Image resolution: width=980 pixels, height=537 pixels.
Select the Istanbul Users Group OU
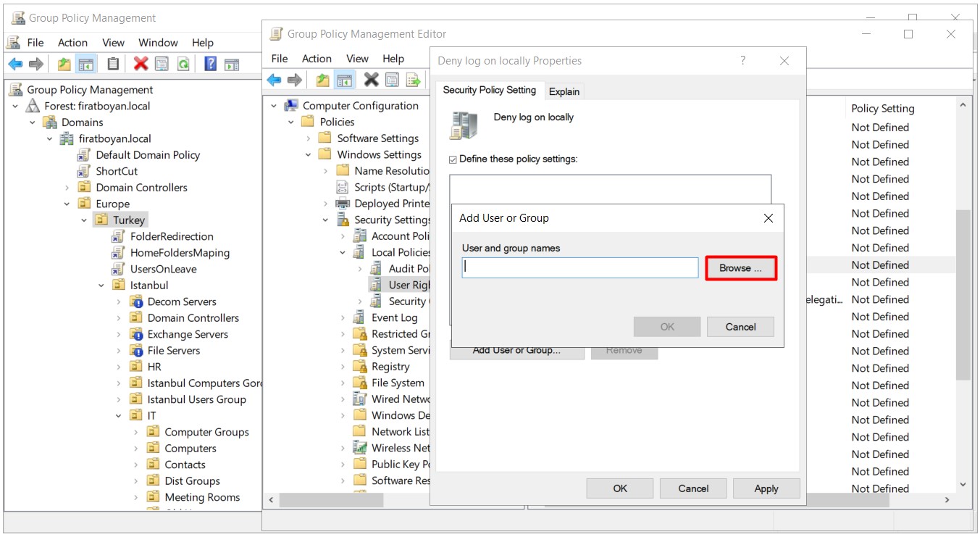point(196,399)
